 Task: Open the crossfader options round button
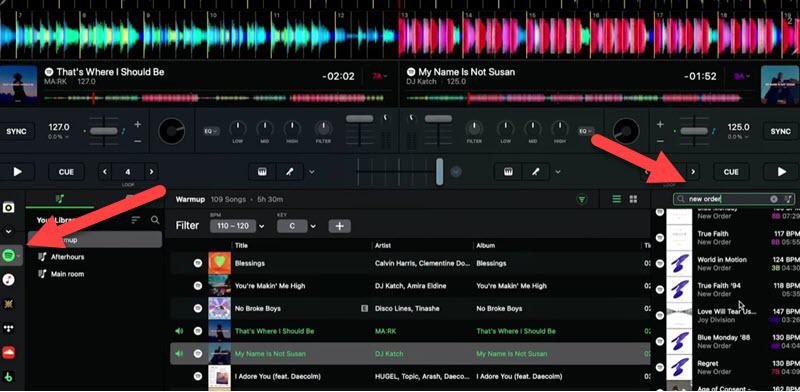point(456,172)
